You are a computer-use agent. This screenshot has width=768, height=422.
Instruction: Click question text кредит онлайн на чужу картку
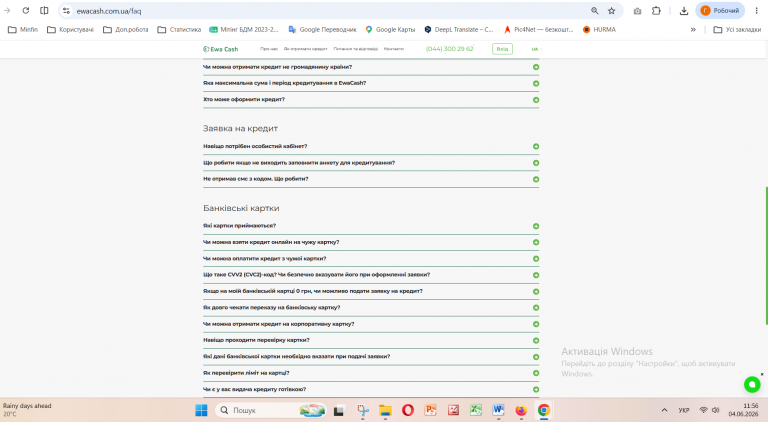tap(271, 242)
